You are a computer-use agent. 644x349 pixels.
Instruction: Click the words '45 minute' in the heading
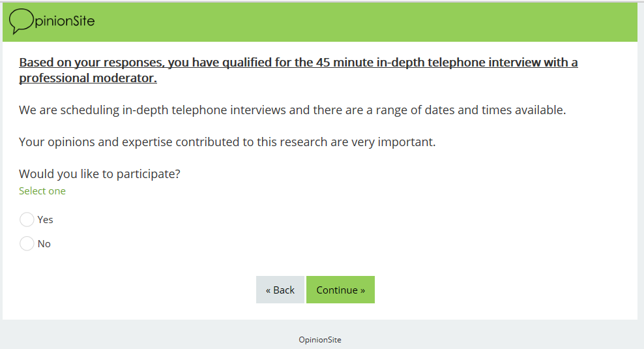click(344, 63)
